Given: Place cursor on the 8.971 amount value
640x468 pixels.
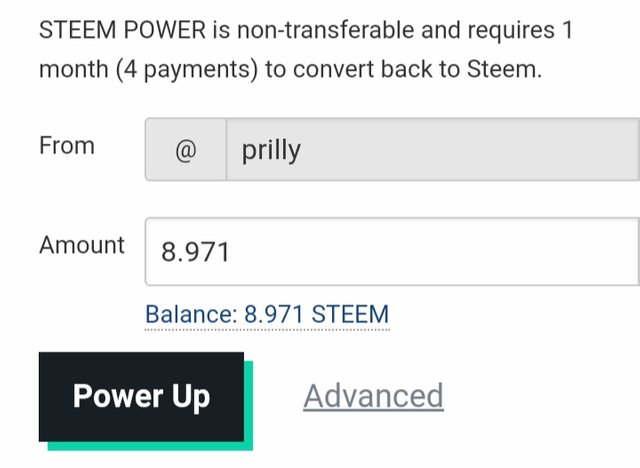Looking at the screenshot, I should [196, 252].
